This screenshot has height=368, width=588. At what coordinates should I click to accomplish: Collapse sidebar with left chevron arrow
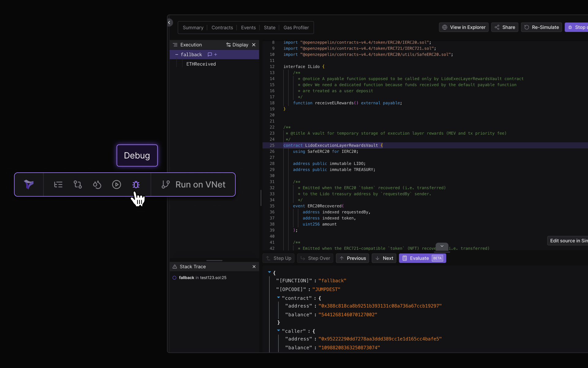pyautogui.click(x=169, y=23)
